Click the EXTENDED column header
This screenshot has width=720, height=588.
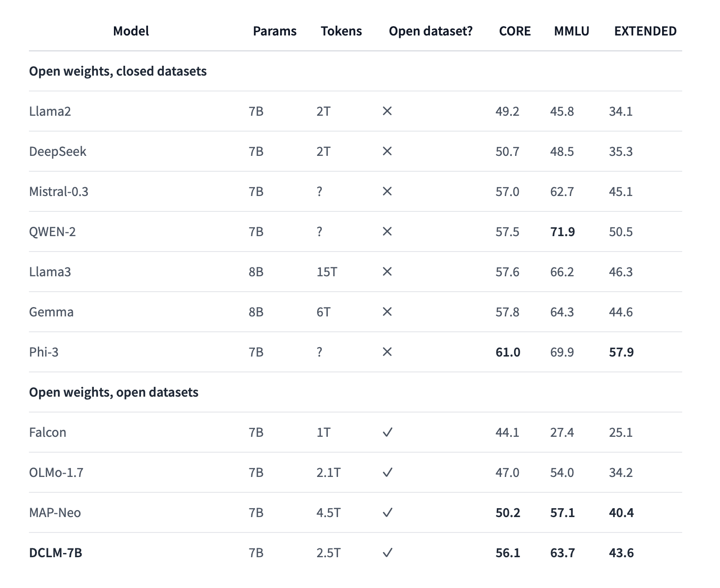[645, 31]
